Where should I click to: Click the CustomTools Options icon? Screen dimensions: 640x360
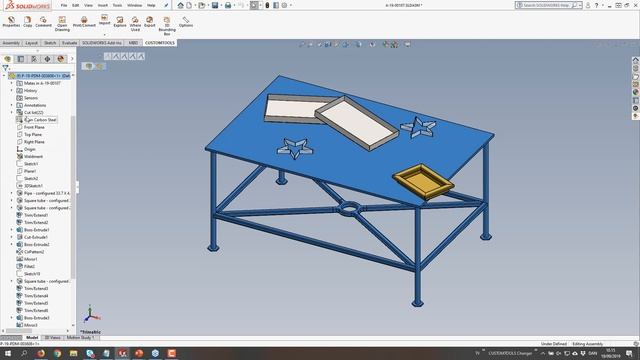[186, 19]
